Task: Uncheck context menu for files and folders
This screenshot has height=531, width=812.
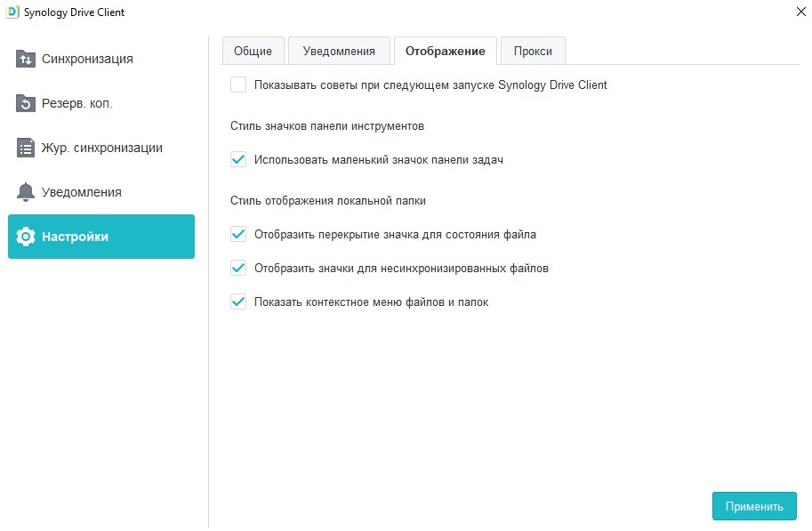Action: click(x=238, y=302)
